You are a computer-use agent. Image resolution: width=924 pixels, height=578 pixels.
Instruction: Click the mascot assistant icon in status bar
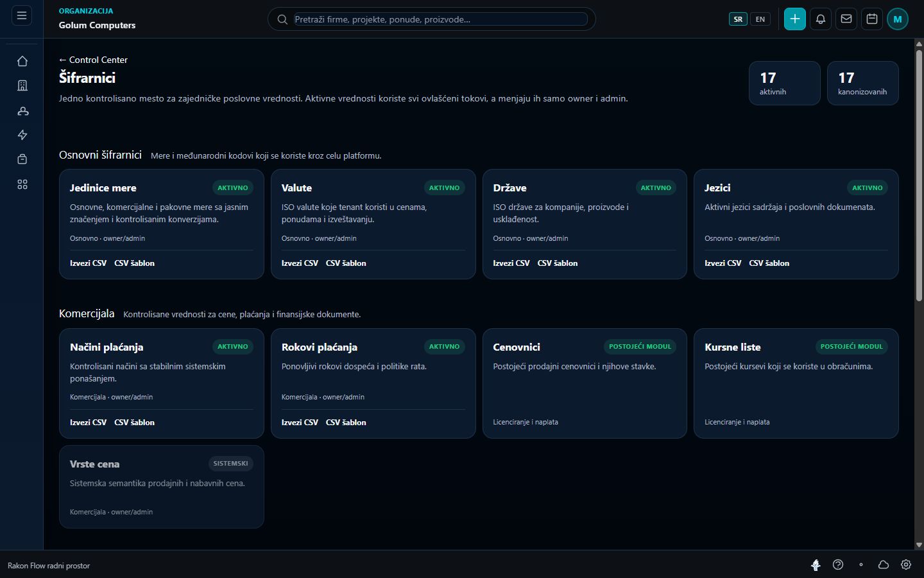point(816,565)
